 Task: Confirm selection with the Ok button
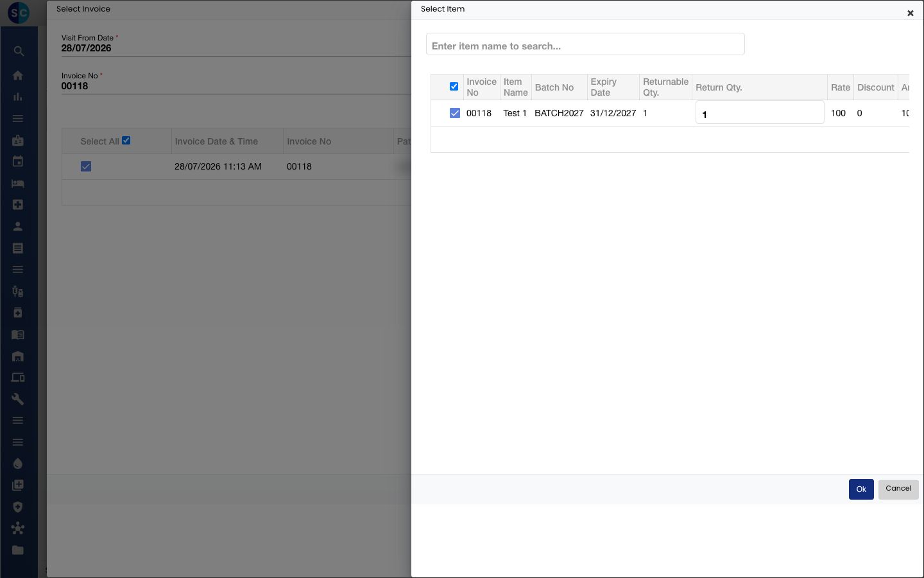click(861, 489)
